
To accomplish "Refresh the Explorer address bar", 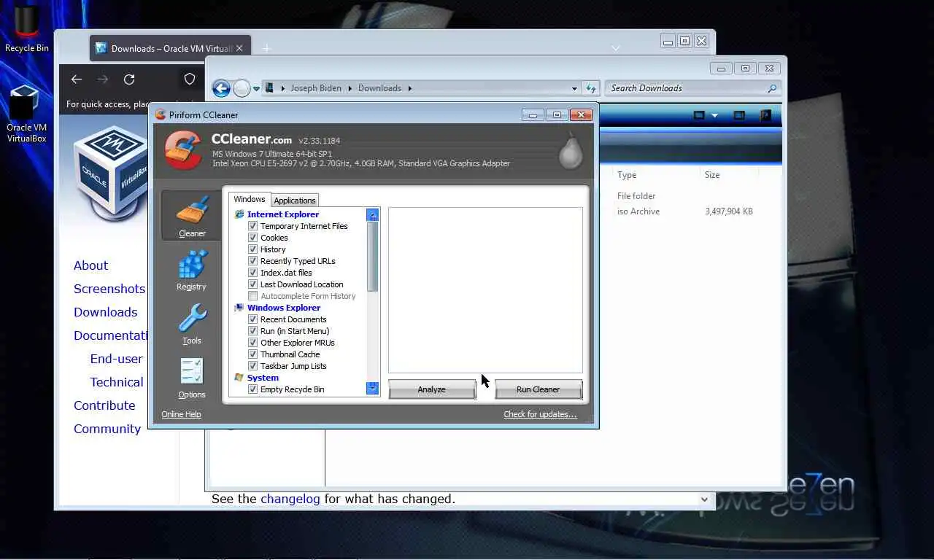I will click(592, 88).
